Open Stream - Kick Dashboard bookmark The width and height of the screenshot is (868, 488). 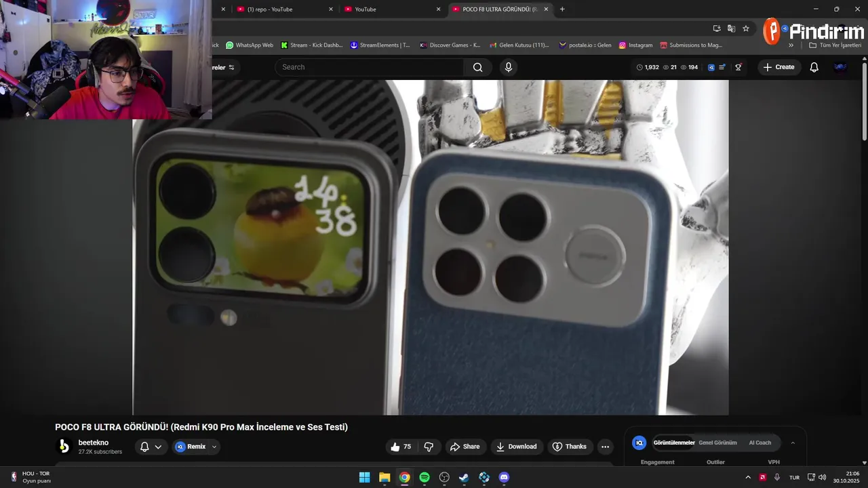(311, 45)
